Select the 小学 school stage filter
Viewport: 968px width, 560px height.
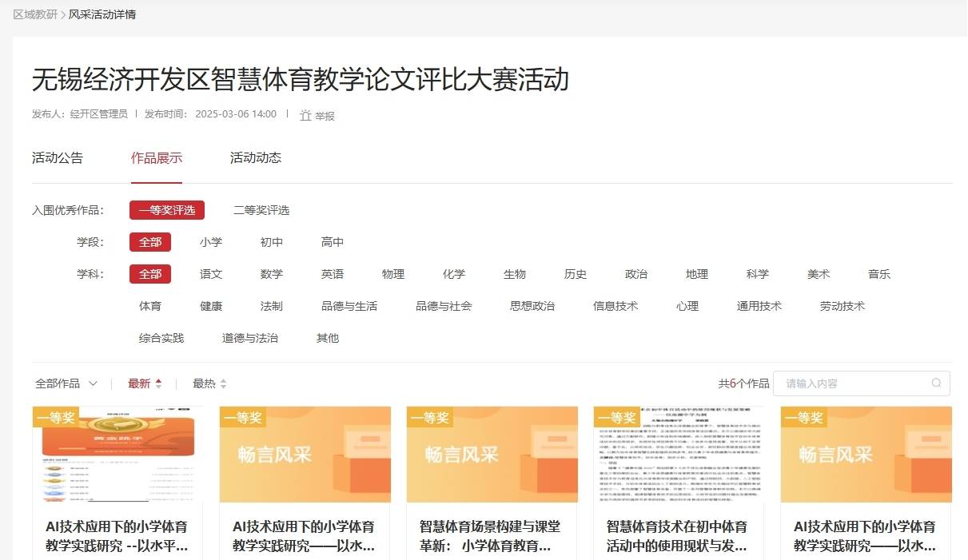tap(211, 242)
